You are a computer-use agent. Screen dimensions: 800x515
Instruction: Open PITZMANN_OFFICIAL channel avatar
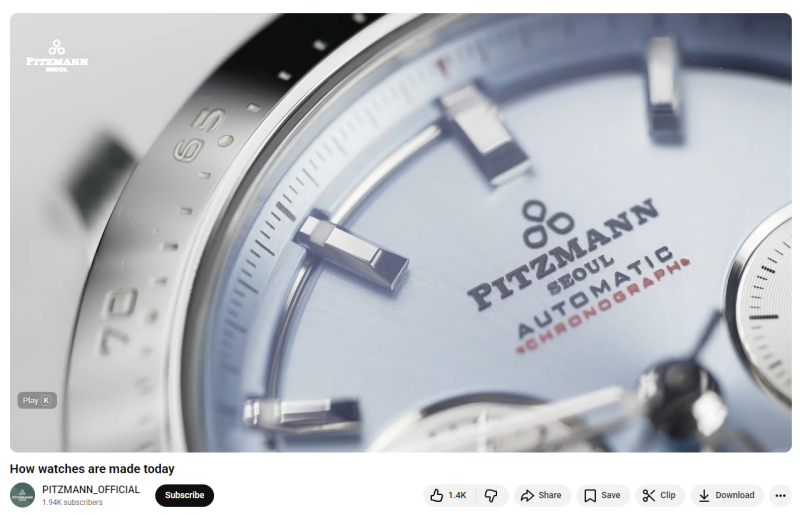22,495
